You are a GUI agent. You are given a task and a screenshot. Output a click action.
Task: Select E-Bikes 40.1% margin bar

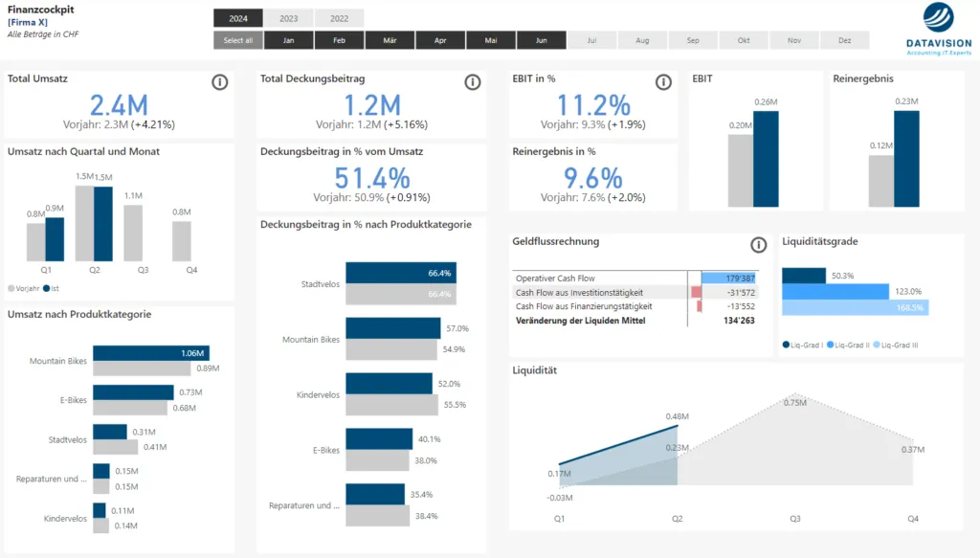pyautogui.click(x=379, y=438)
